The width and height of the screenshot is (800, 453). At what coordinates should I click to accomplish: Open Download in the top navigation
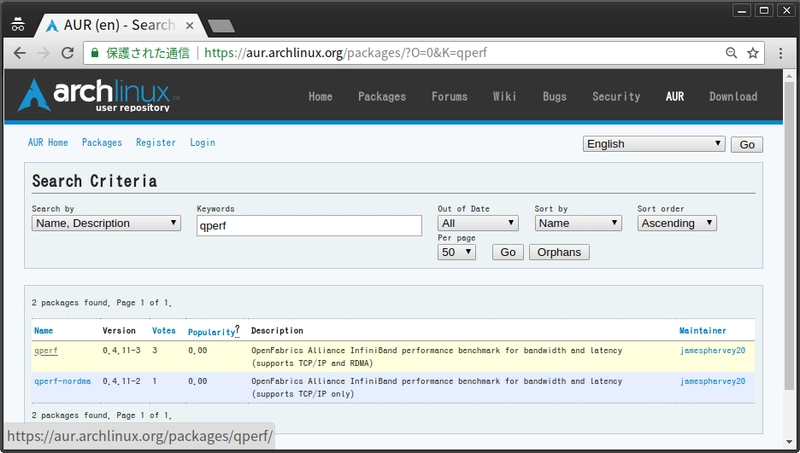(733, 96)
